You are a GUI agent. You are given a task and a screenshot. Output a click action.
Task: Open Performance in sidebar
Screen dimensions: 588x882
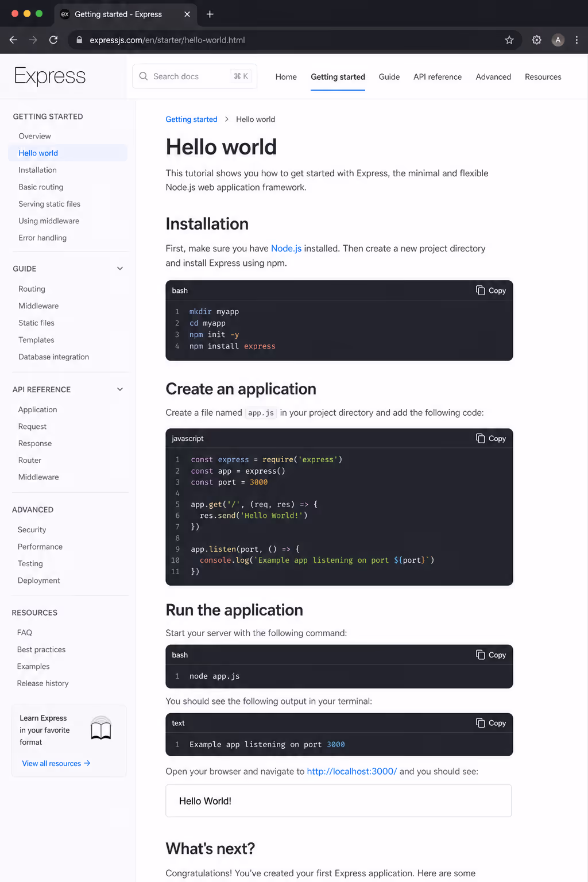tap(40, 547)
